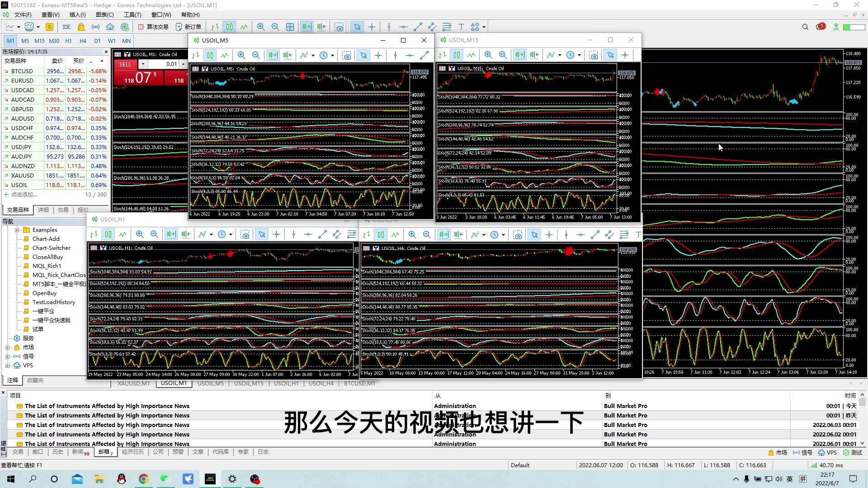The height and width of the screenshot is (488, 868).
Task: Expand the Examples folder in navigator
Action: 17,230
